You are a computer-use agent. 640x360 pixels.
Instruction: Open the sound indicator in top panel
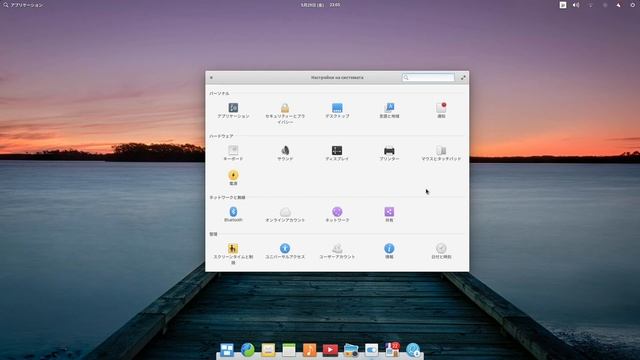[576, 5]
